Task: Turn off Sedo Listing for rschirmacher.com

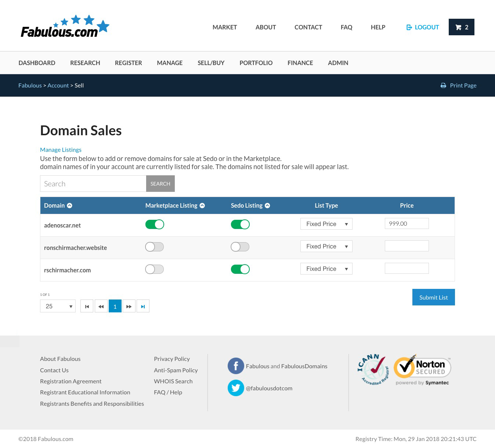Action: [240, 269]
